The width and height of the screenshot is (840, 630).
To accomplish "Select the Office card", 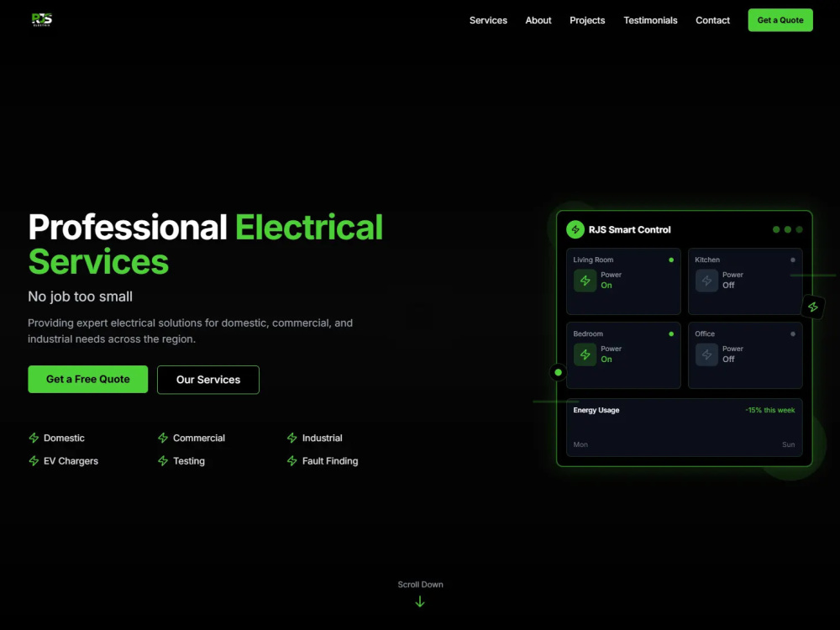I will [744, 355].
